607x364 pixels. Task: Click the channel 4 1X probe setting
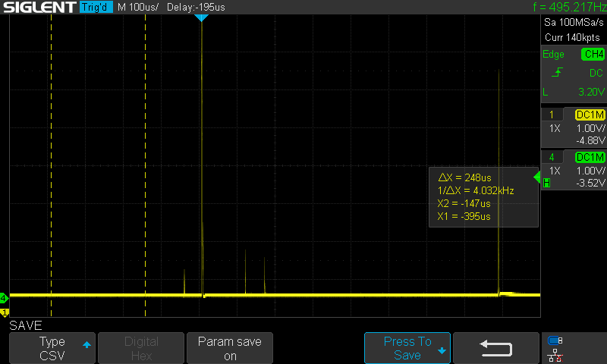pos(555,171)
